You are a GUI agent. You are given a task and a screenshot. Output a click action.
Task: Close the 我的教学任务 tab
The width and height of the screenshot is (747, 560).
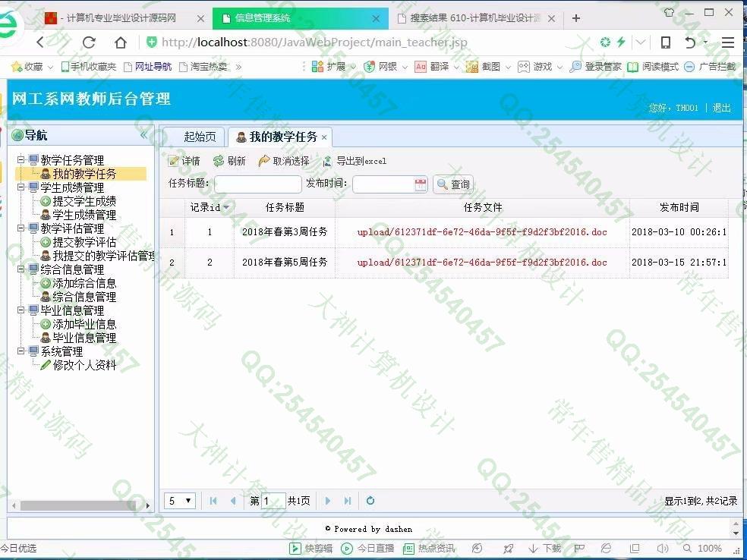coord(324,137)
